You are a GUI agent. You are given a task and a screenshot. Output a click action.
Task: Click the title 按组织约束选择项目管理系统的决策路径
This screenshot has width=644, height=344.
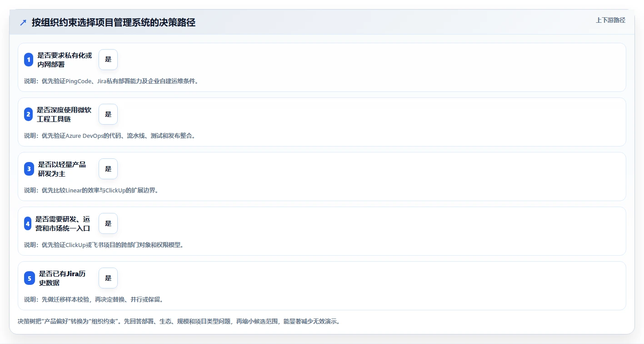(x=114, y=22)
